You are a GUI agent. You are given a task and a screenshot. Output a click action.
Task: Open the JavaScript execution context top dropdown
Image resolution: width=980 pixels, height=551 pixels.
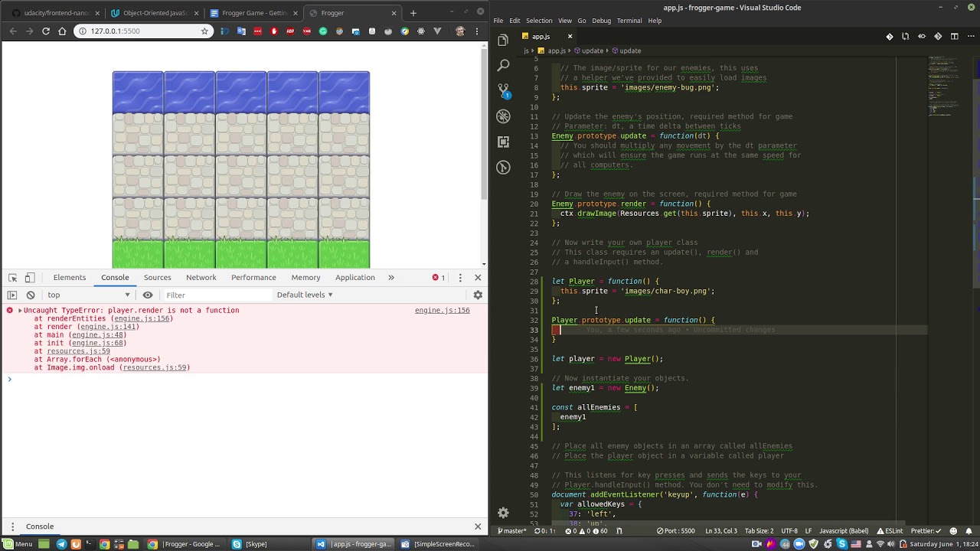click(x=90, y=295)
